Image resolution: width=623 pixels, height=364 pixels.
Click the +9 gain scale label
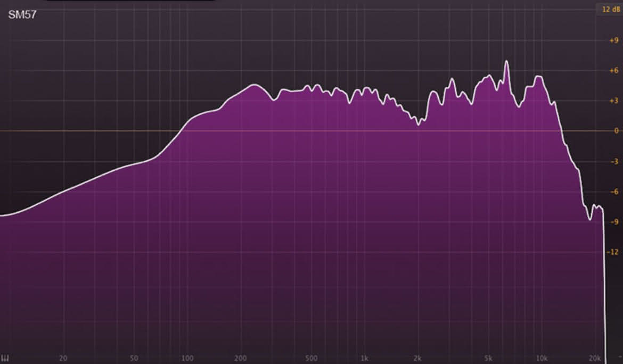(614, 40)
